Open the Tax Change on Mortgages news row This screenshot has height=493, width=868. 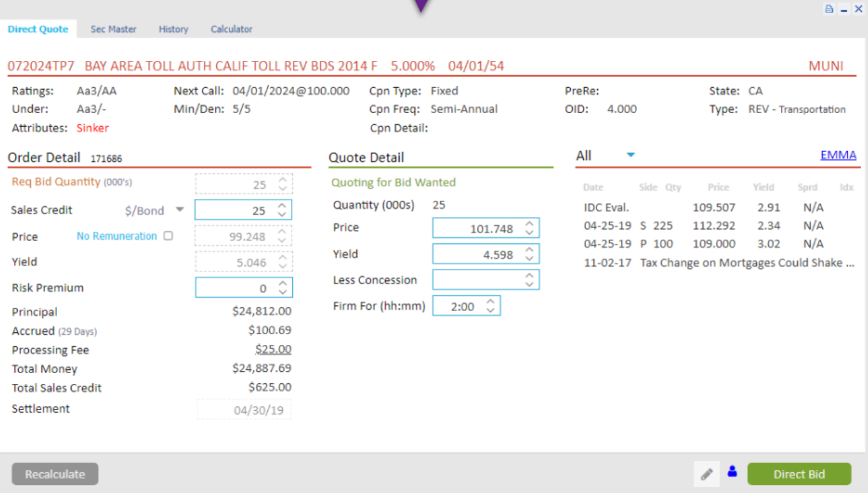click(719, 262)
